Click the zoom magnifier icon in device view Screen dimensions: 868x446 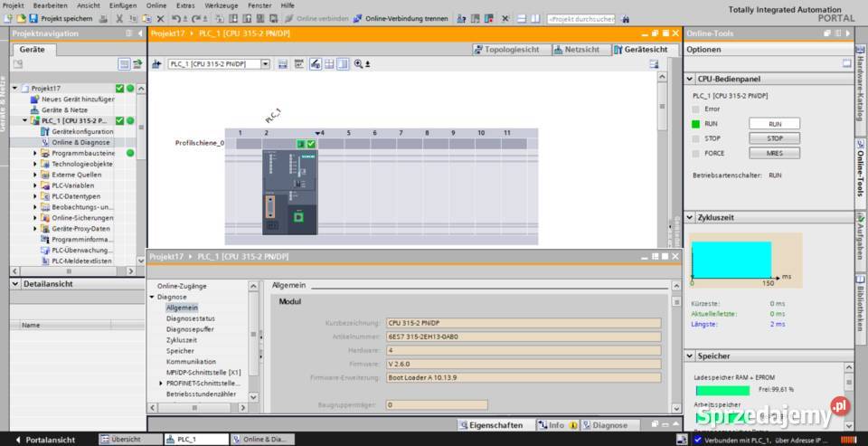tap(358, 64)
